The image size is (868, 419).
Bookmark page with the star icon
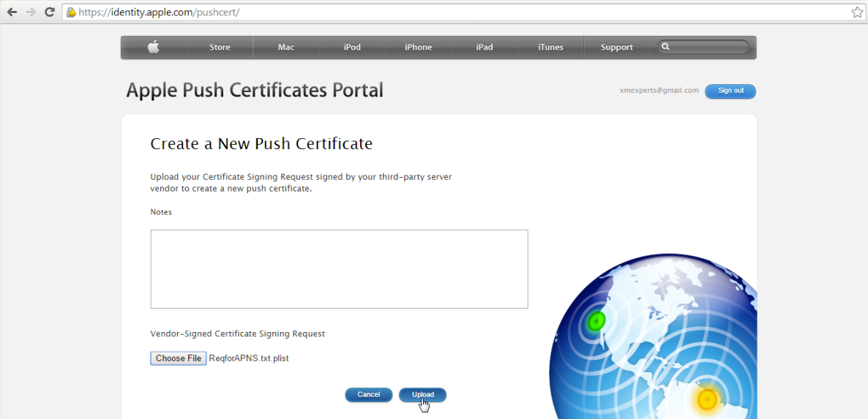[857, 12]
